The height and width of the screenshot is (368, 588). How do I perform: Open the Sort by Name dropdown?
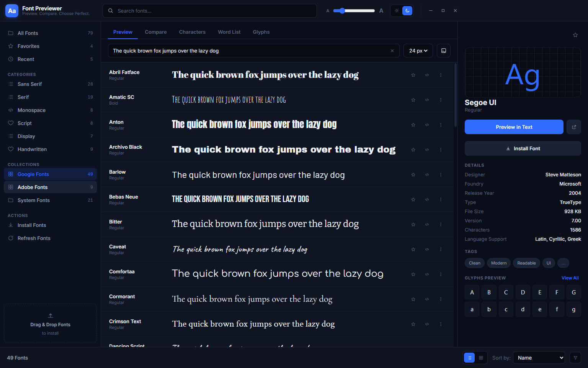(x=539, y=358)
